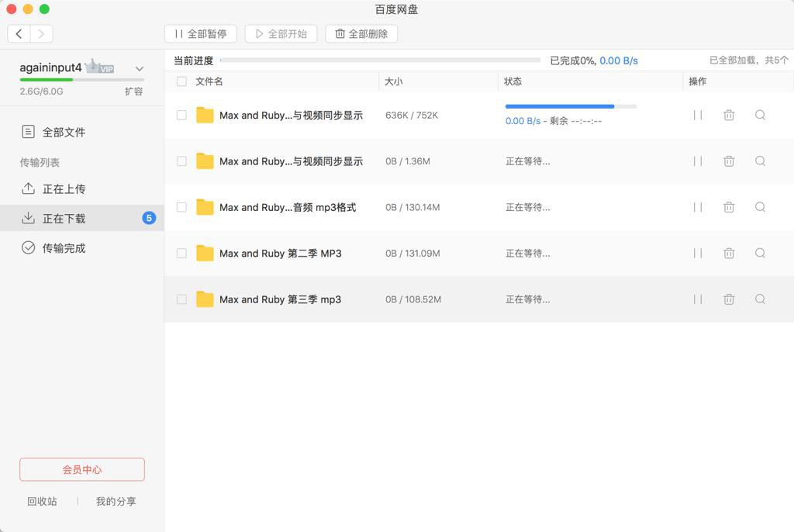
Task: Click magnifier for Max and Ruby 第三季 mp3
Action: point(760,299)
